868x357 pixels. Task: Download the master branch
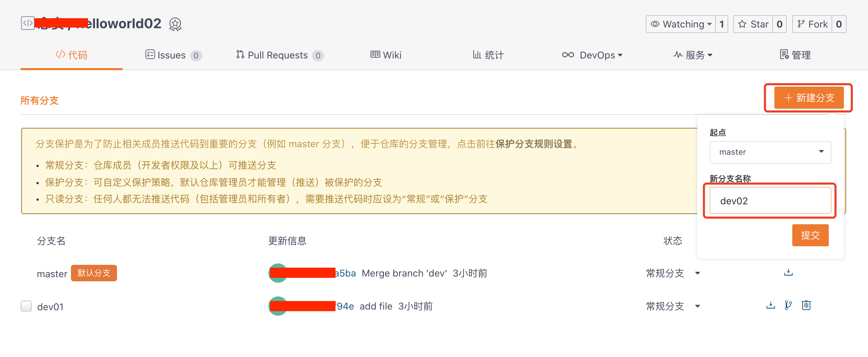click(x=788, y=273)
